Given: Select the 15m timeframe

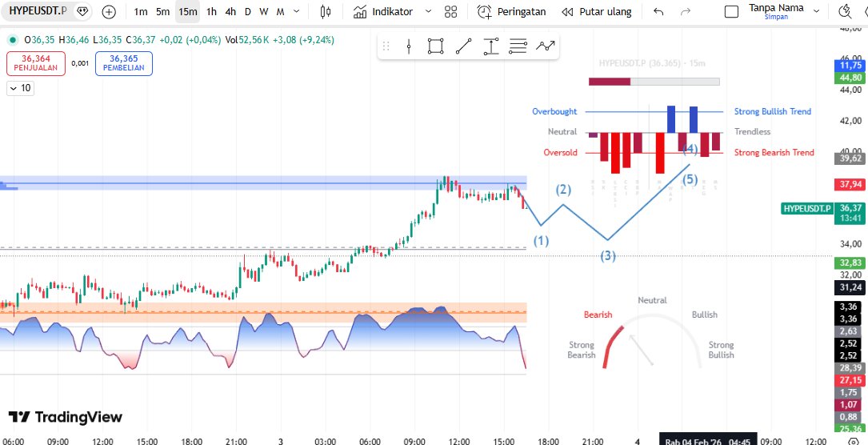Looking at the screenshot, I should point(188,12).
